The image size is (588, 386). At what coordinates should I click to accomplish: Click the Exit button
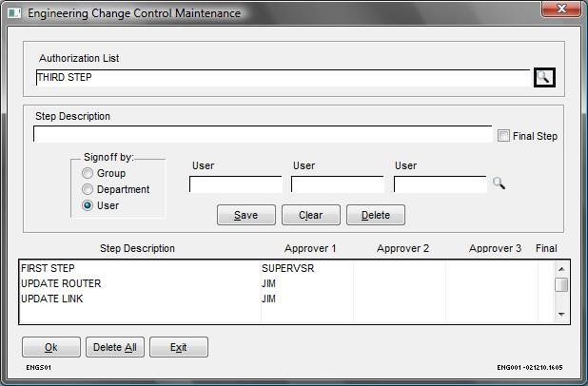point(179,347)
